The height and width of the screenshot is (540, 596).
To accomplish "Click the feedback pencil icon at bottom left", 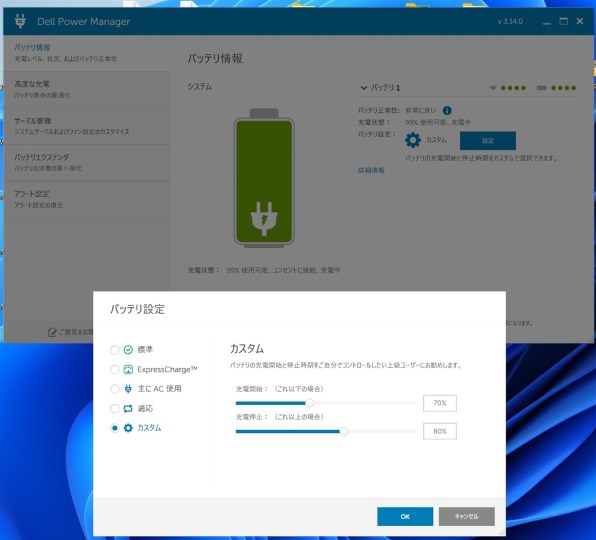I will click(x=52, y=332).
